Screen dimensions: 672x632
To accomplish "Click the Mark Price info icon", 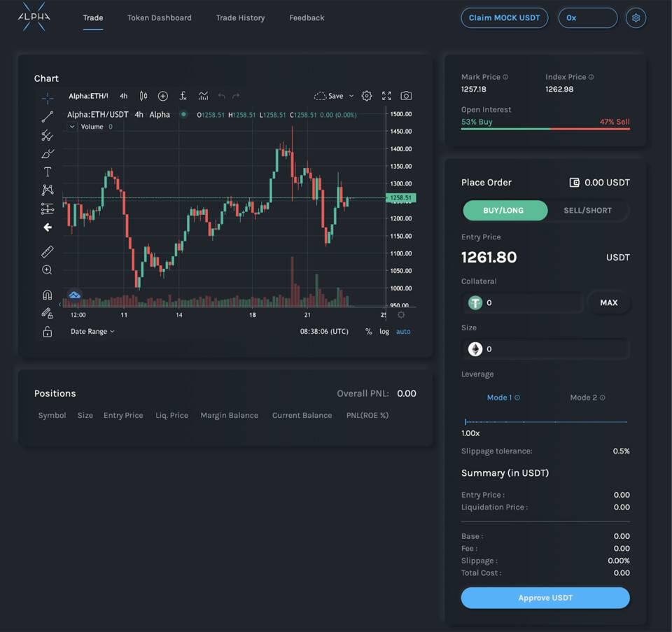I will coord(505,77).
